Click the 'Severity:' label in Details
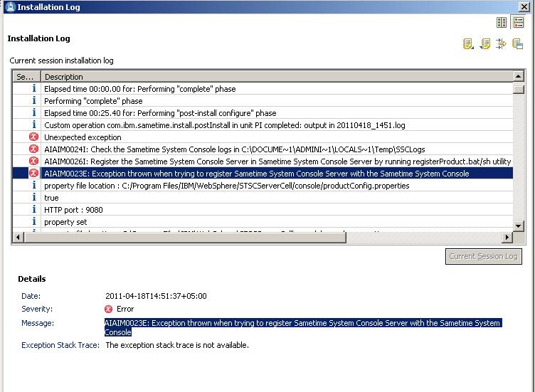 click(37, 309)
